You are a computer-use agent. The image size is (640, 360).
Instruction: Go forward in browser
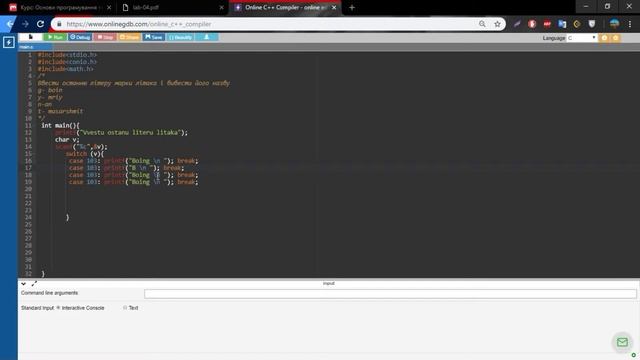point(25,24)
